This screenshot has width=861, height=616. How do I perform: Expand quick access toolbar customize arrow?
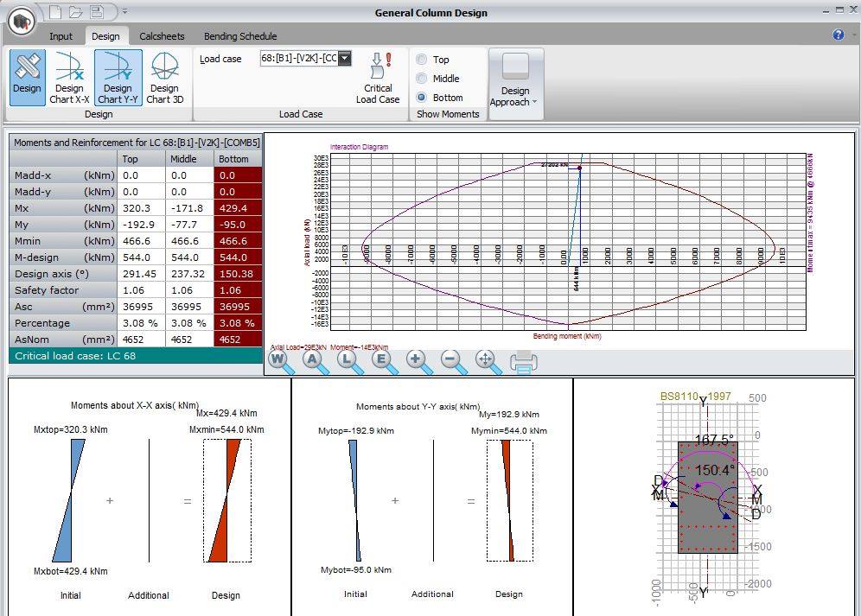124,11
